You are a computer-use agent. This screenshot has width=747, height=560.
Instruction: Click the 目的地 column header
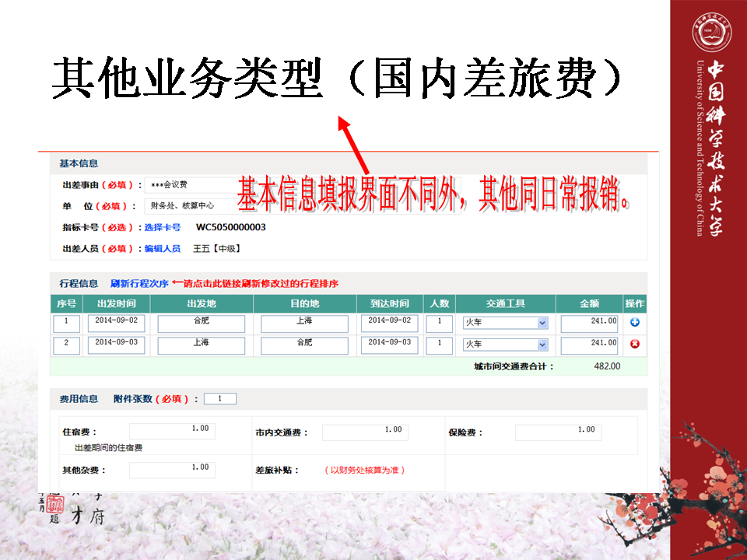pyautogui.click(x=304, y=304)
